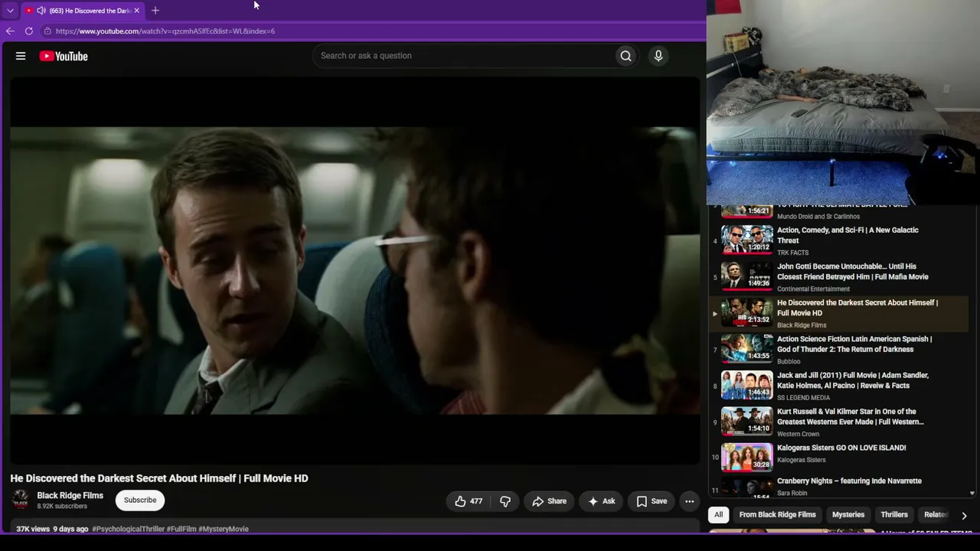This screenshot has height=551, width=980.
Task: View site information lock icon in address bar
Action: (x=47, y=31)
